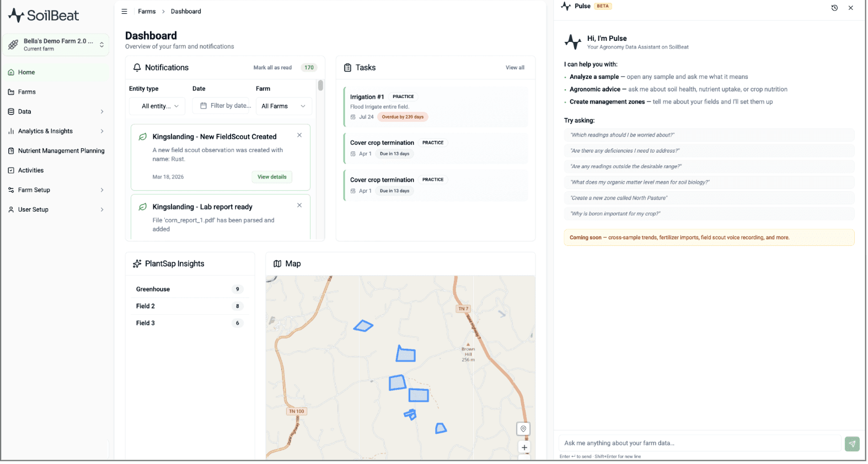Open the first Cover crop termination task
The height and width of the screenshot is (464, 868).
click(x=435, y=148)
